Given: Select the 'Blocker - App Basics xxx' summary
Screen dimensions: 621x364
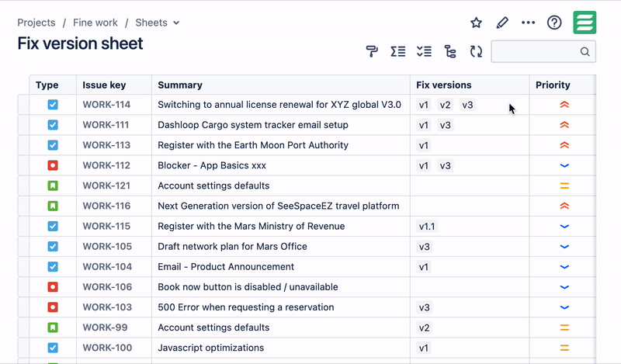Looking at the screenshot, I should 212,165.
